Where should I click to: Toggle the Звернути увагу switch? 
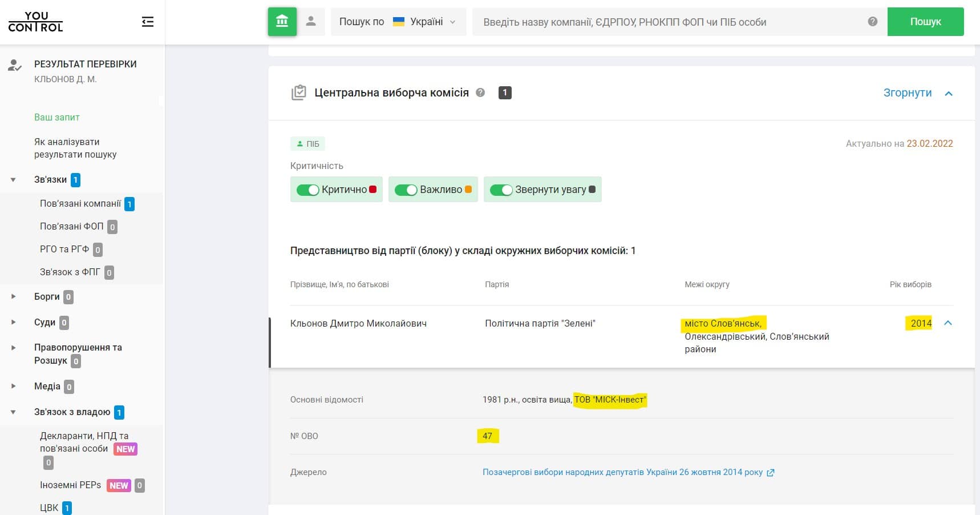[501, 190]
